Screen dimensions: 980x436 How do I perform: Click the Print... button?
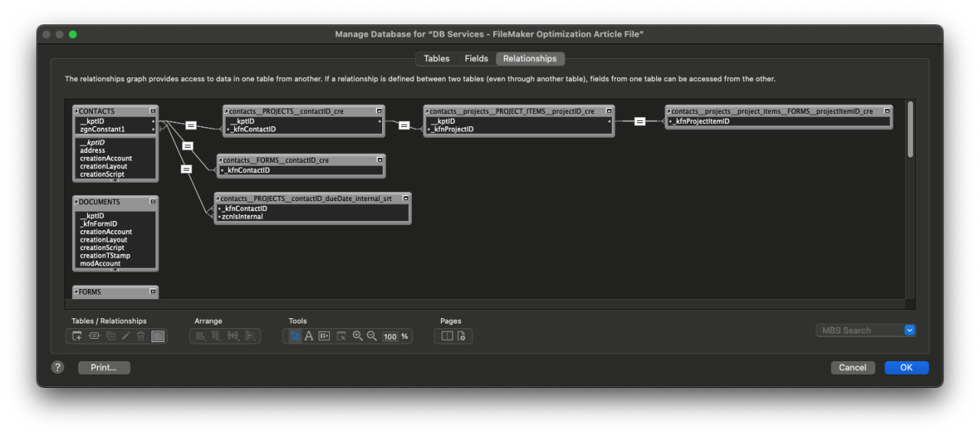[x=104, y=368]
